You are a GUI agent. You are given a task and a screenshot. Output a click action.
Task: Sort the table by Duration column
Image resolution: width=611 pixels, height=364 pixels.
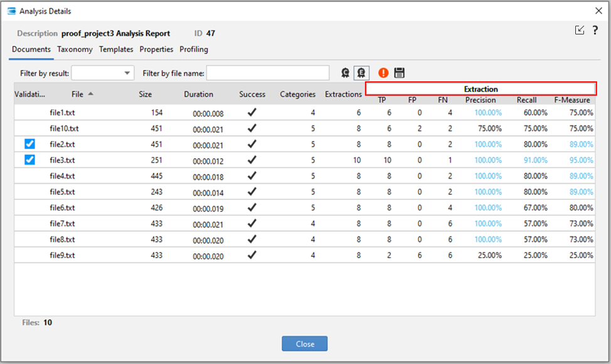point(198,95)
